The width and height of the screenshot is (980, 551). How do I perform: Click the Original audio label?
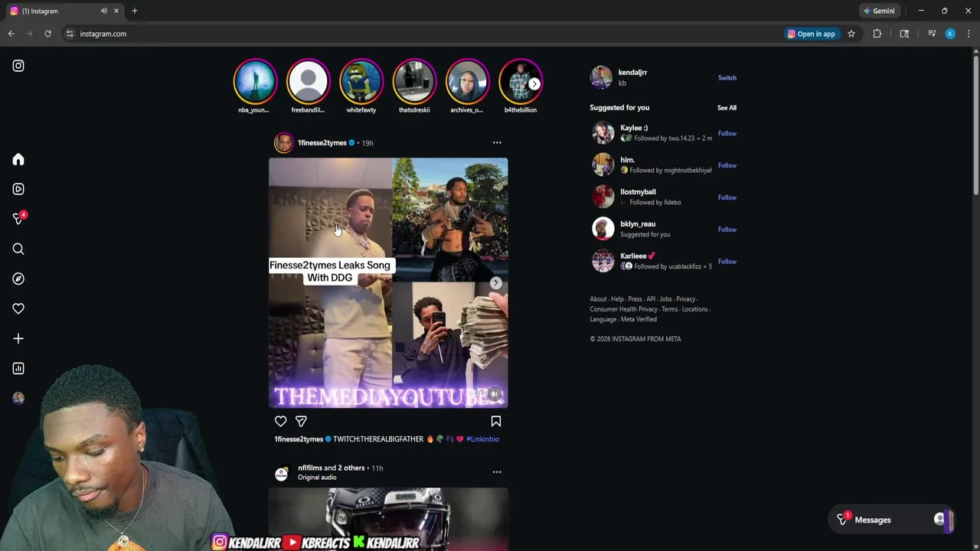(x=317, y=478)
